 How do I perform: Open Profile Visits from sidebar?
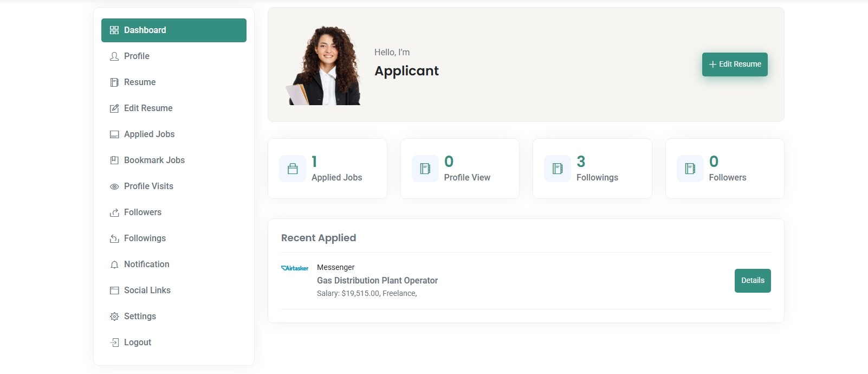pyautogui.click(x=174, y=186)
